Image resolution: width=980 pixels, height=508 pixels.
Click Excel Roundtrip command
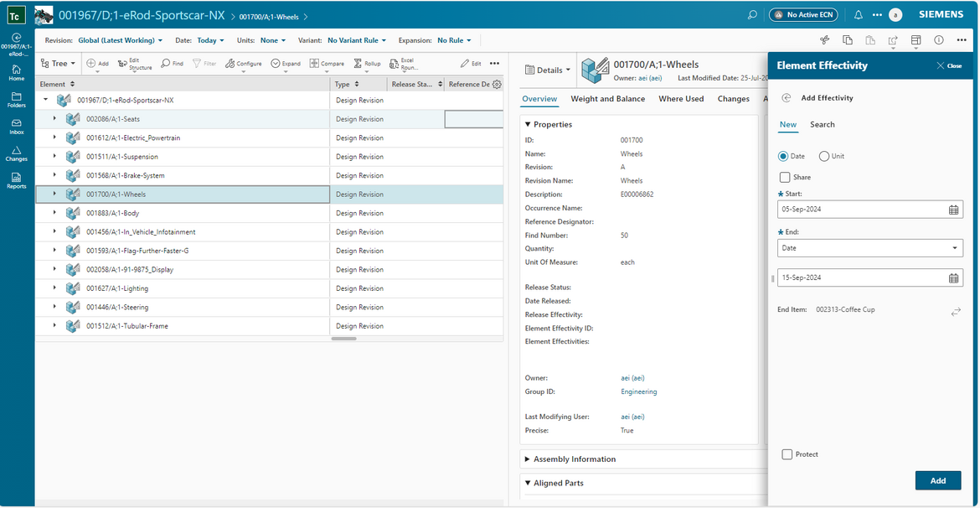pos(405,63)
